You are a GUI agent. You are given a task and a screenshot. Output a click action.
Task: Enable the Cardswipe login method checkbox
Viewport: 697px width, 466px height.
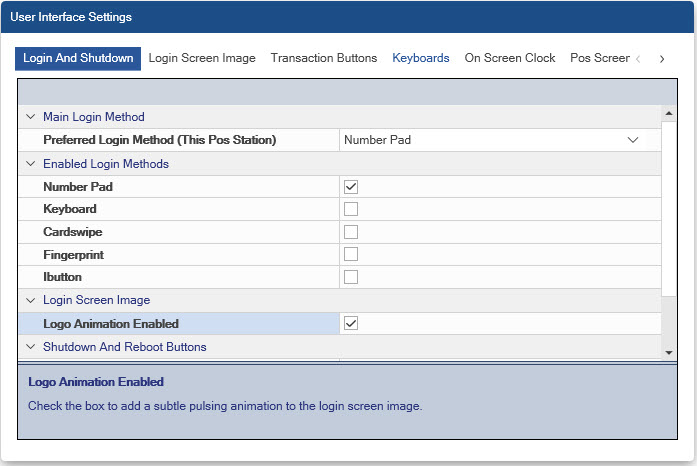[x=351, y=232]
